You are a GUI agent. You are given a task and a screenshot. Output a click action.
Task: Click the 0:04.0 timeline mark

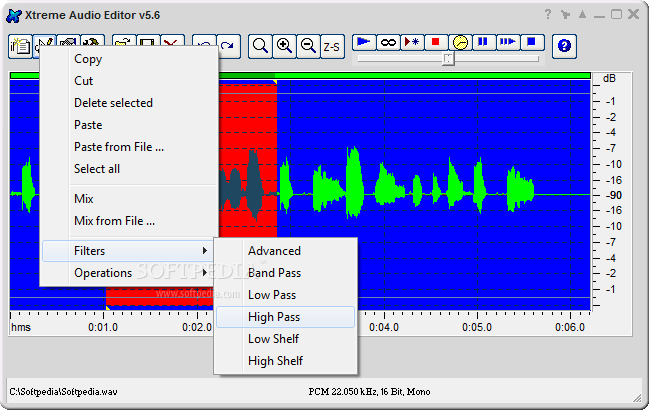point(384,327)
